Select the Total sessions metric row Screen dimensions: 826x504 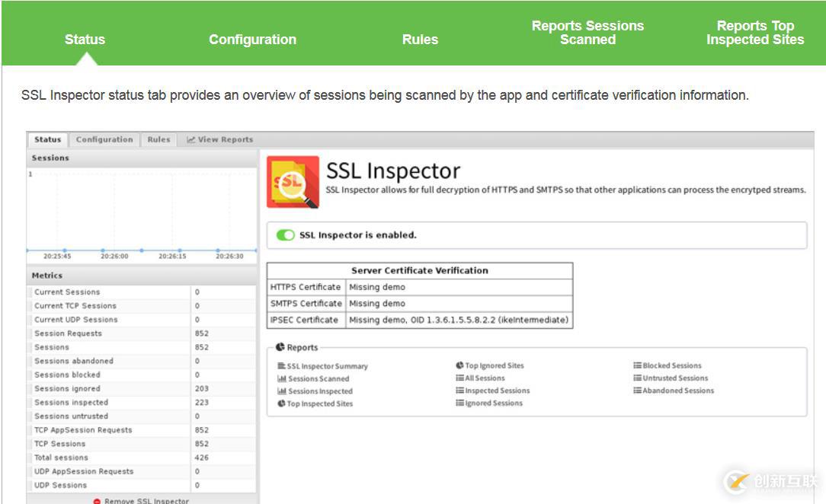[142, 458]
